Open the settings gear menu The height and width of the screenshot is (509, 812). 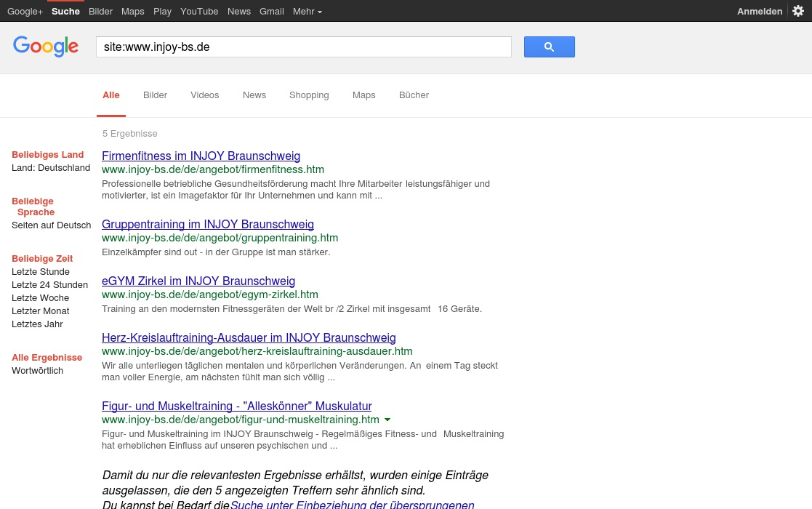[797, 11]
